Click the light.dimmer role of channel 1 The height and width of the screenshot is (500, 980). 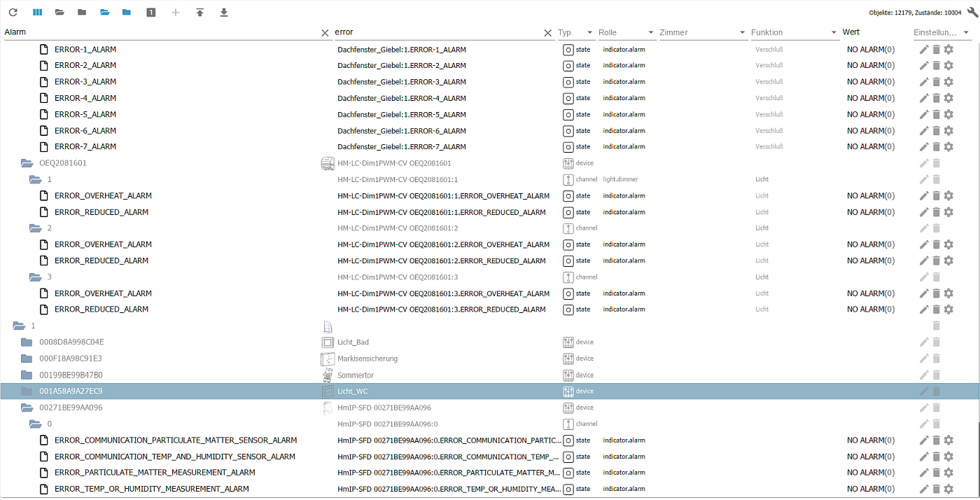pos(620,179)
